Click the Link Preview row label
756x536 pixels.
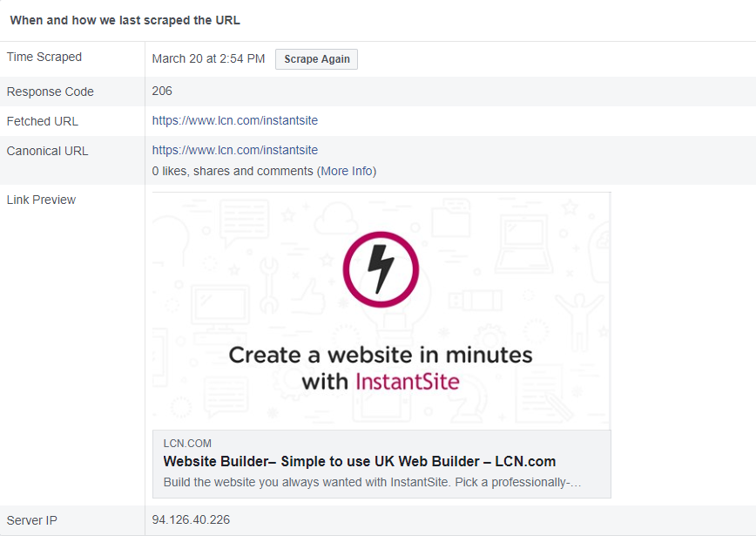(41, 200)
